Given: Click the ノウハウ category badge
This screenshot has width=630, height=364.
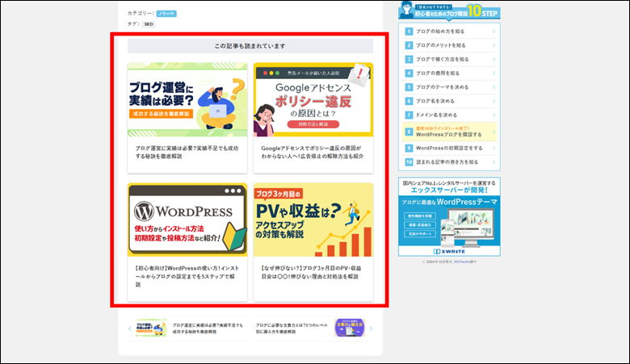Looking at the screenshot, I should click(x=166, y=14).
